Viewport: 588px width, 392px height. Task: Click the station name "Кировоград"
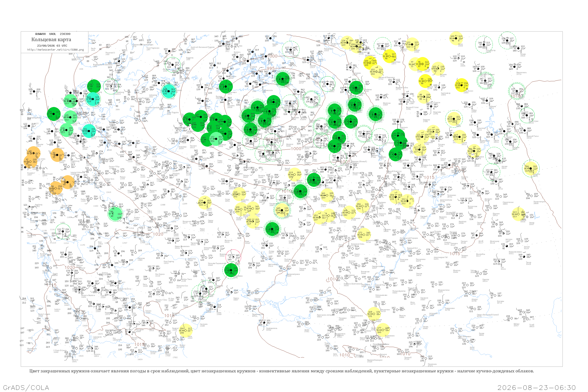[260, 271]
